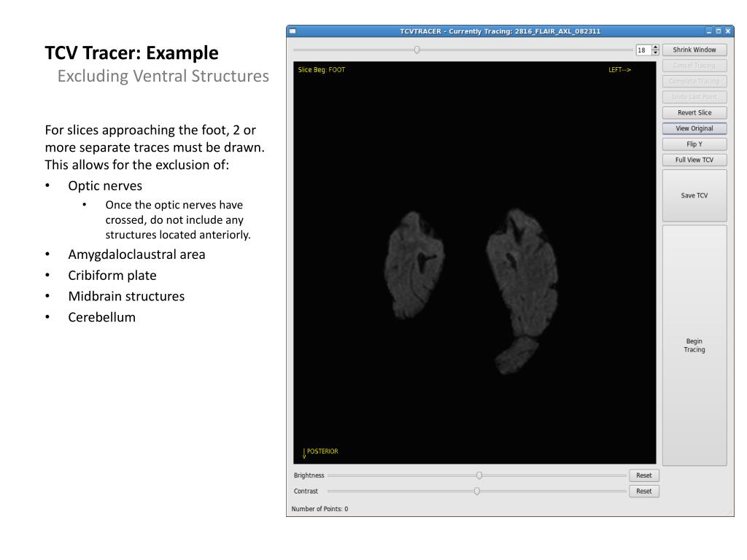Click the POSTERIOR orientation label
747x560 pixels.
[321, 451]
